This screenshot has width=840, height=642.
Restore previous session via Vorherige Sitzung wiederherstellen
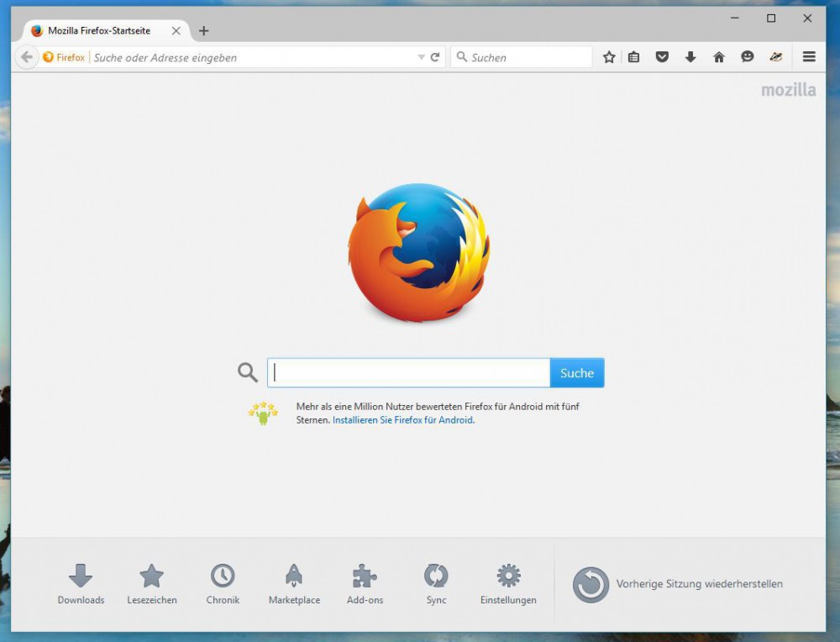(x=678, y=584)
